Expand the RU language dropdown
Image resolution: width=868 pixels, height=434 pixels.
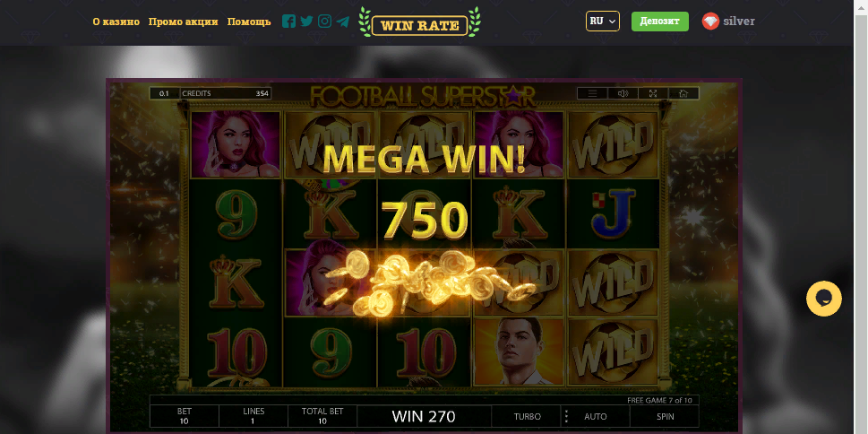602,21
